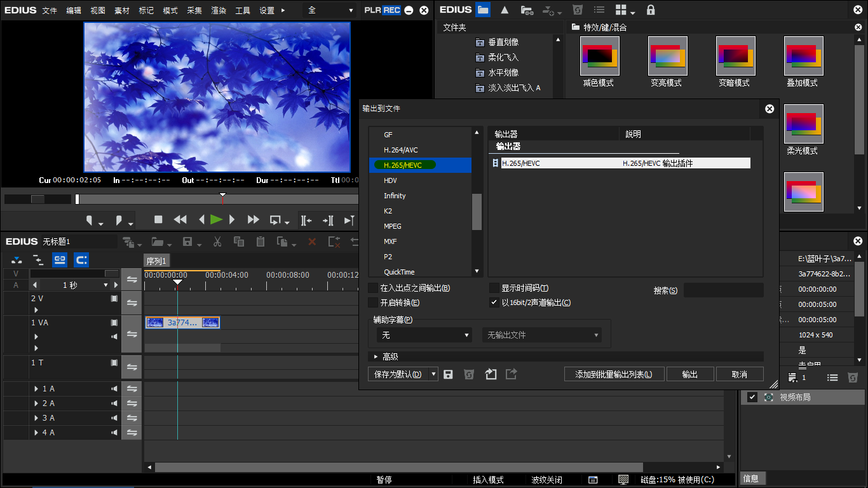This screenshot has width=868, height=488.
Task: Open the 保存为默认 dropdown arrow
Action: point(434,374)
